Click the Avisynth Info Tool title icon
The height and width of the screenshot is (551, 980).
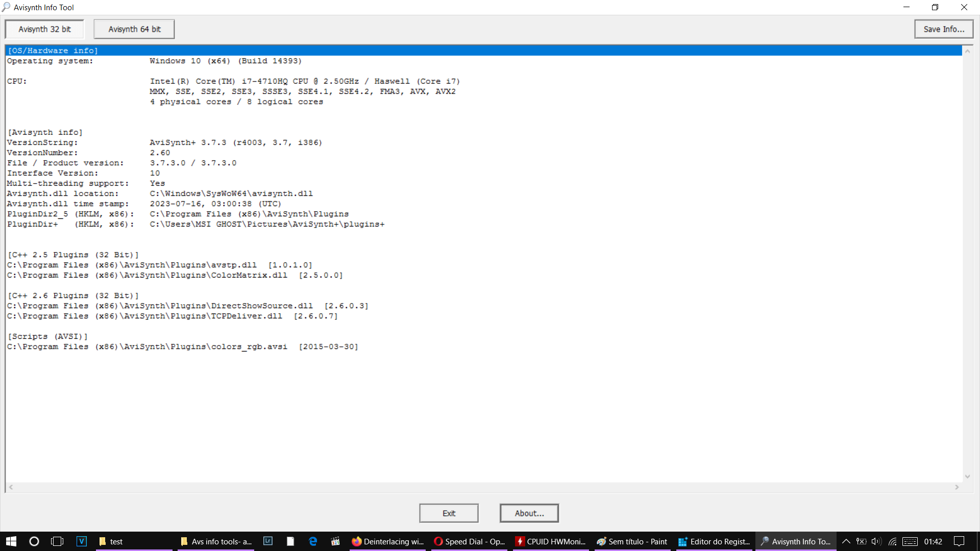(x=6, y=7)
